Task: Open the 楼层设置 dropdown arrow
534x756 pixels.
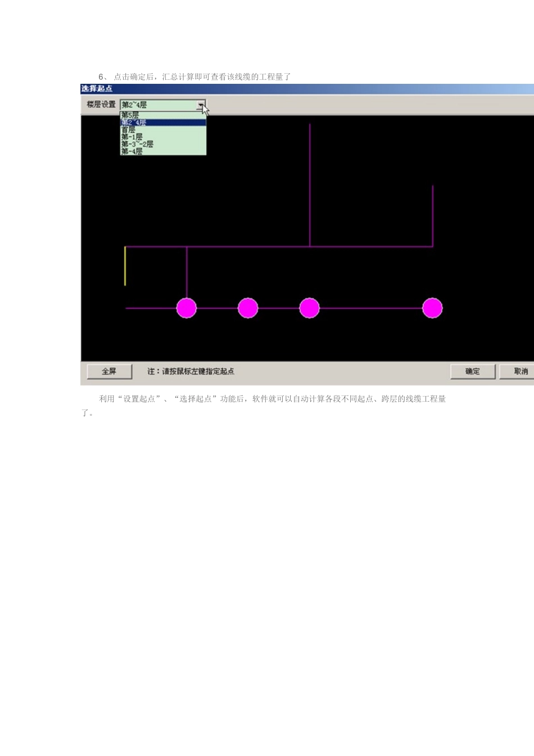Action: click(201, 105)
